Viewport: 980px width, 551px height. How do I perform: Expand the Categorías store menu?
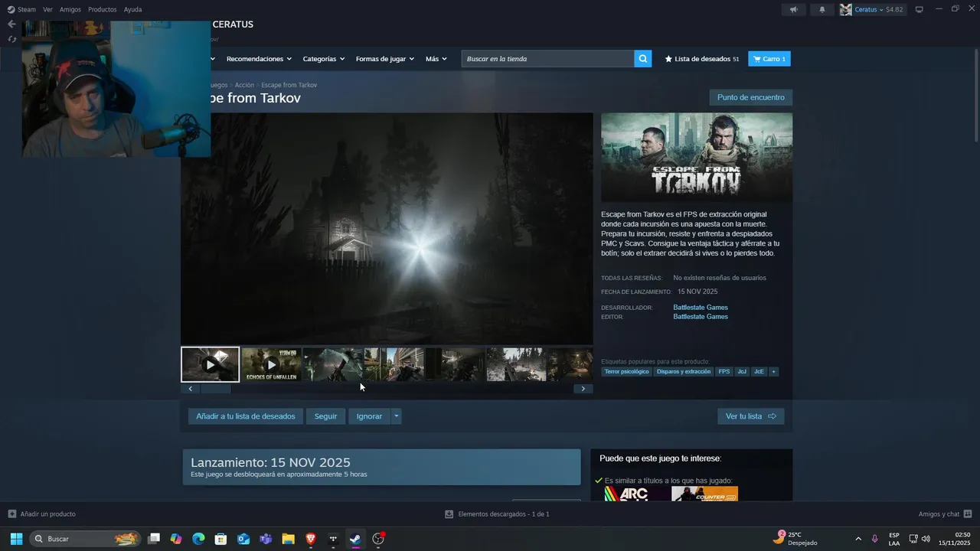[324, 59]
